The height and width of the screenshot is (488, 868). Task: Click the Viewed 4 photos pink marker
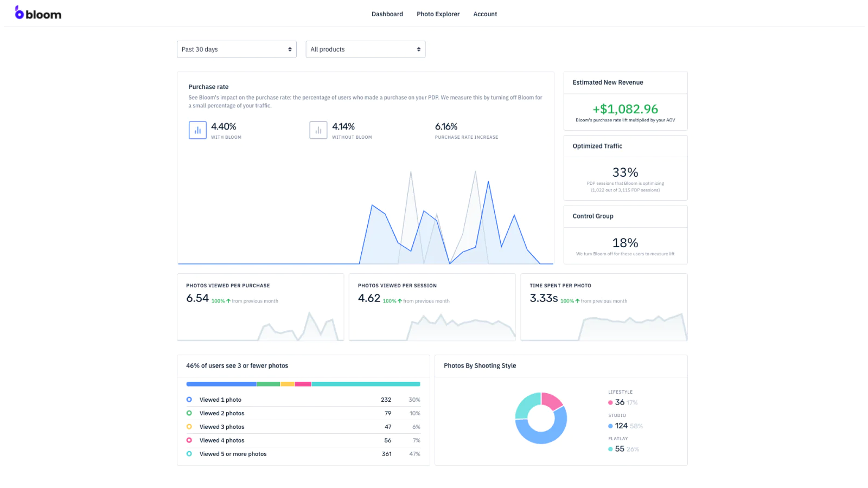(x=189, y=440)
